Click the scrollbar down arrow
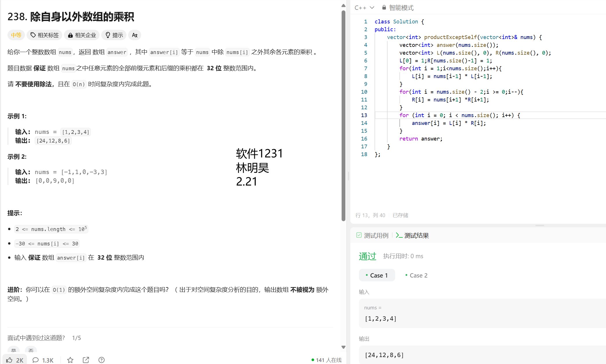 tap(343, 347)
